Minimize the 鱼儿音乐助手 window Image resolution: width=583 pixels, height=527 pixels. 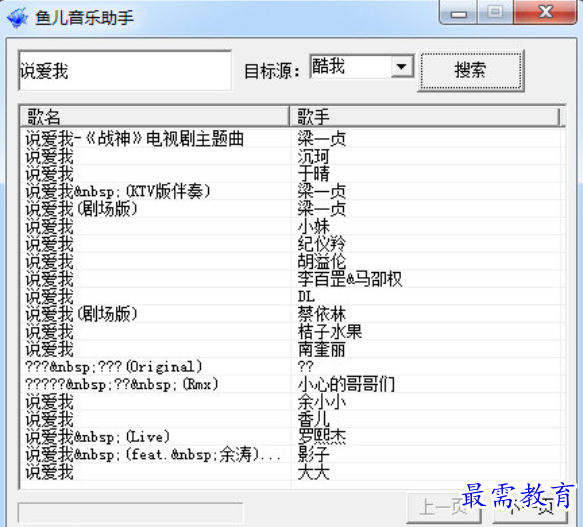point(459,13)
